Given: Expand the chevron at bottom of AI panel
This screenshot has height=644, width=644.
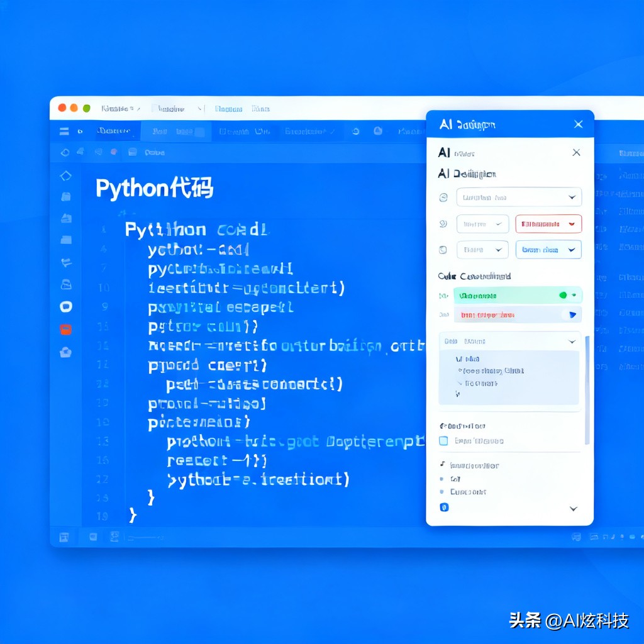Looking at the screenshot, I should point(573,509).
